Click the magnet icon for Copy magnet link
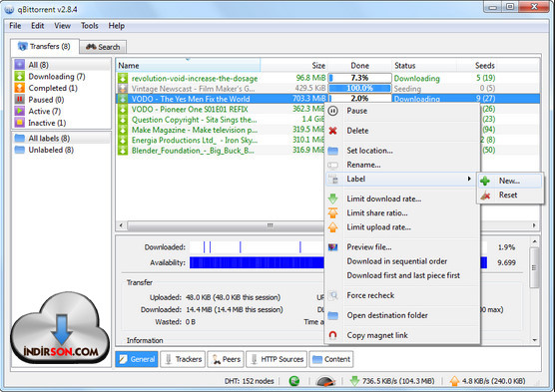This screenshot has width=555, height=392. point(332,335)
